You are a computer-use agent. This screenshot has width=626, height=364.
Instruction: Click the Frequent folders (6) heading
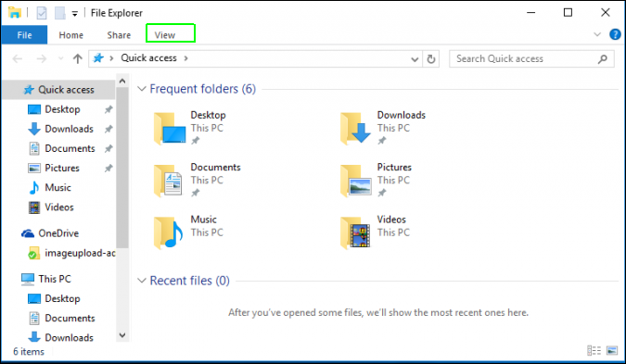pos(203,89)
